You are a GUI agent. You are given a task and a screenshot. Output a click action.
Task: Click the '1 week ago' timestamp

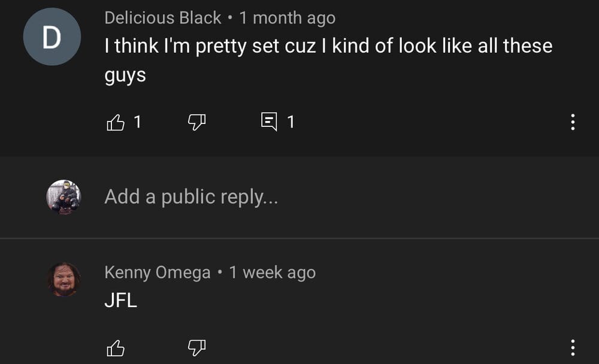pyautogui.click(x=273, y=273)
